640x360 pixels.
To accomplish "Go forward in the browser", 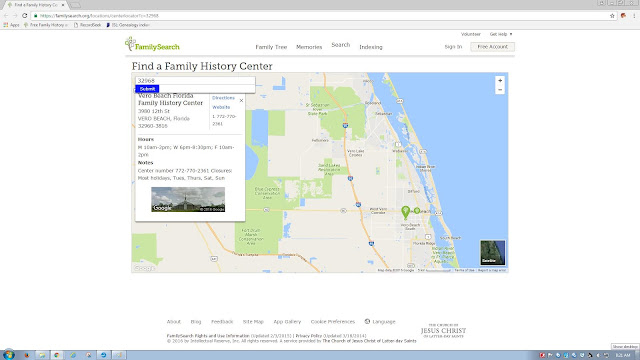I will point(15,16).
